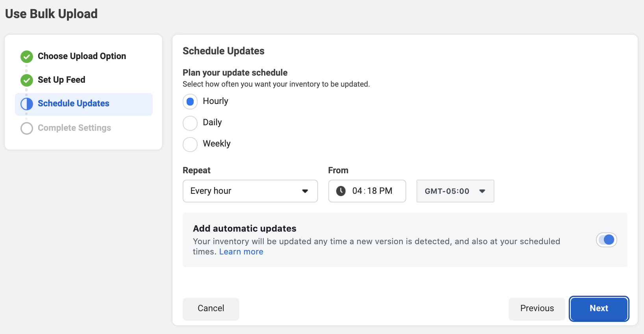
Task: Go to Set Up Feed step
Action: coord(61,80)
